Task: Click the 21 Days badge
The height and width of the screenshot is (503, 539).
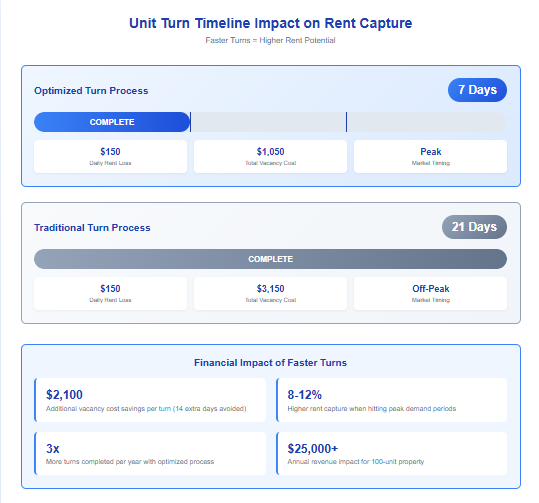Action: click(474, 227)
